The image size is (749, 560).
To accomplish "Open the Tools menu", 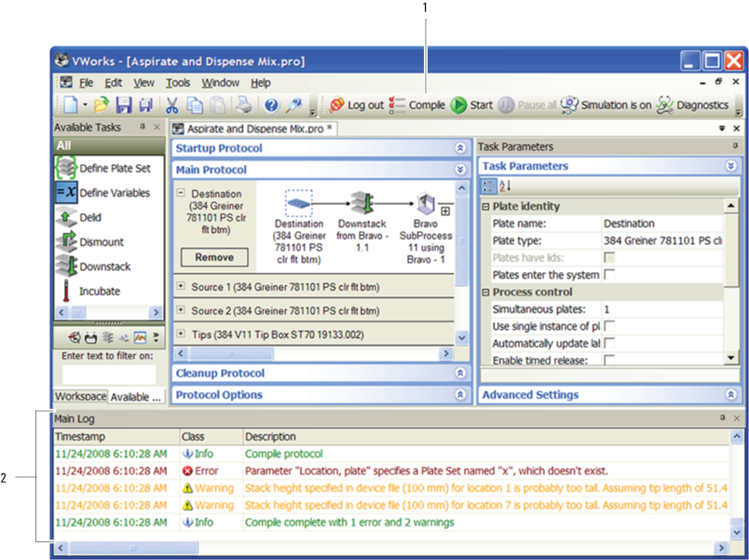I will pyautogui.click(x=177, y=83).
